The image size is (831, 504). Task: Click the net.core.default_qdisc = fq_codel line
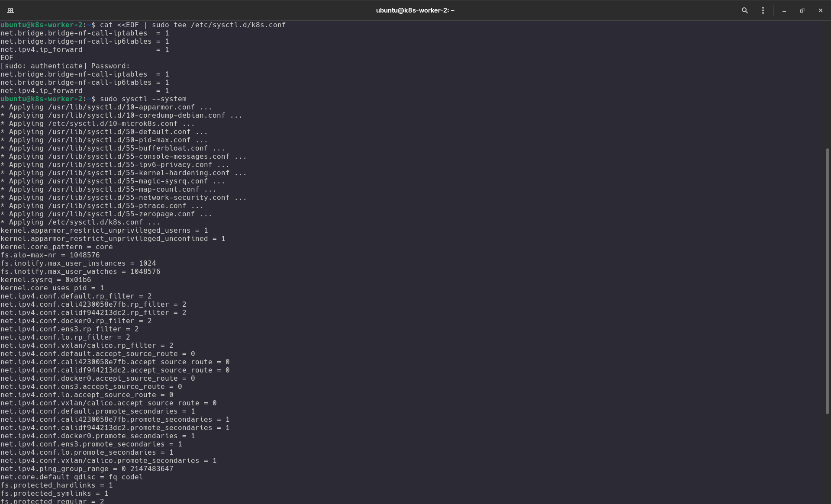click(71, 477)
